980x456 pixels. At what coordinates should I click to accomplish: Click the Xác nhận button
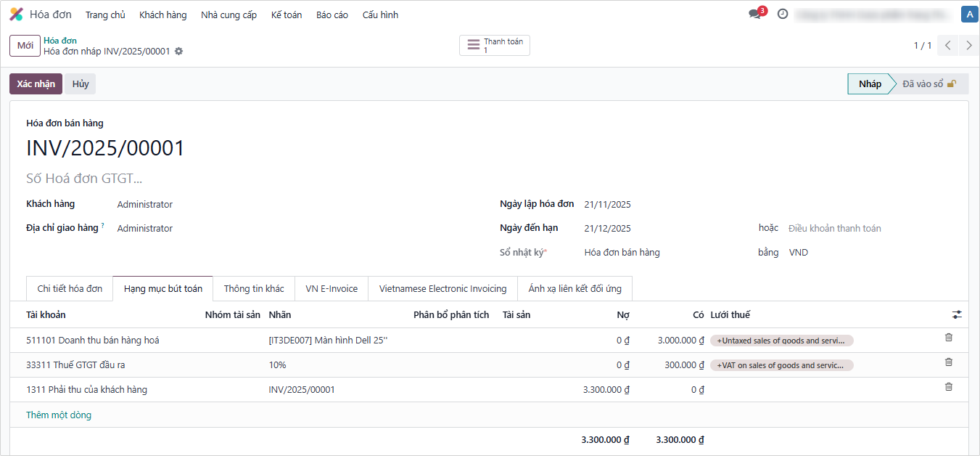click(x=36, y=84)
